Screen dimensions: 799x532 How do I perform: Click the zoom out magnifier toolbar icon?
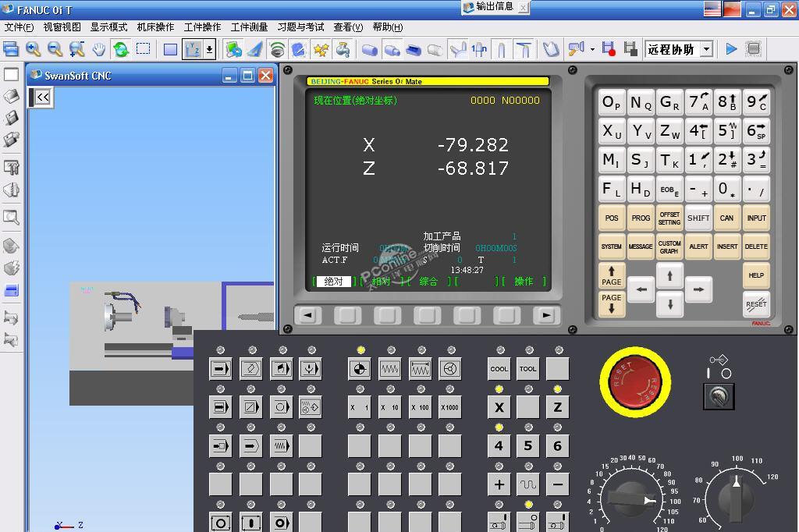pyautogui.click(x=55, y=49)
